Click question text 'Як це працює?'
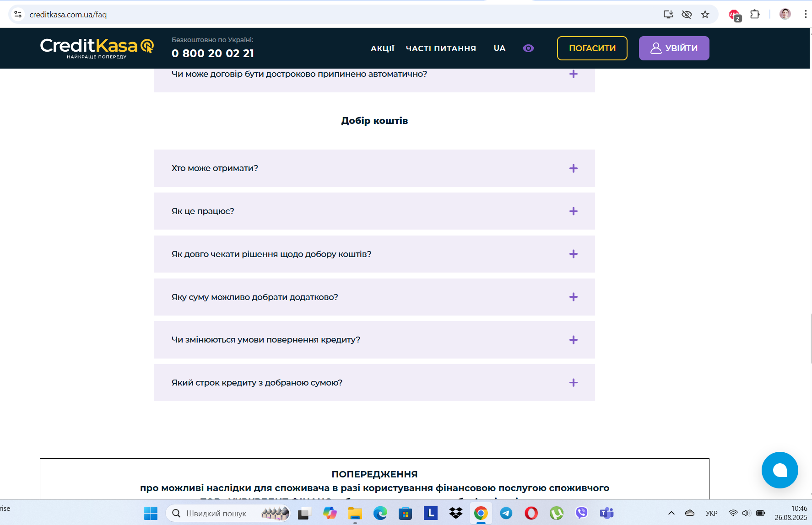Viewport: 812px width, 525px height. point(203,211)
